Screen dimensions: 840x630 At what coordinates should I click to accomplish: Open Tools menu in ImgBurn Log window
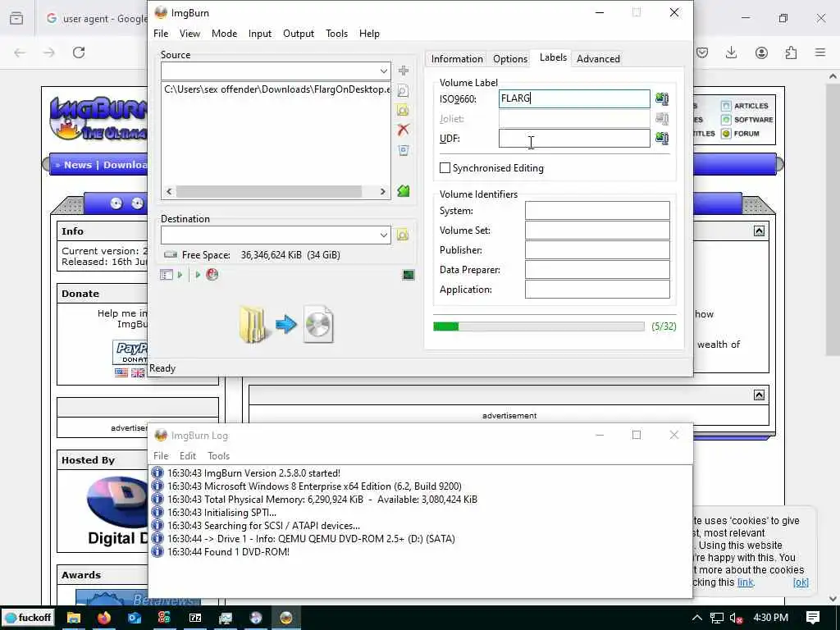[218, 456]
